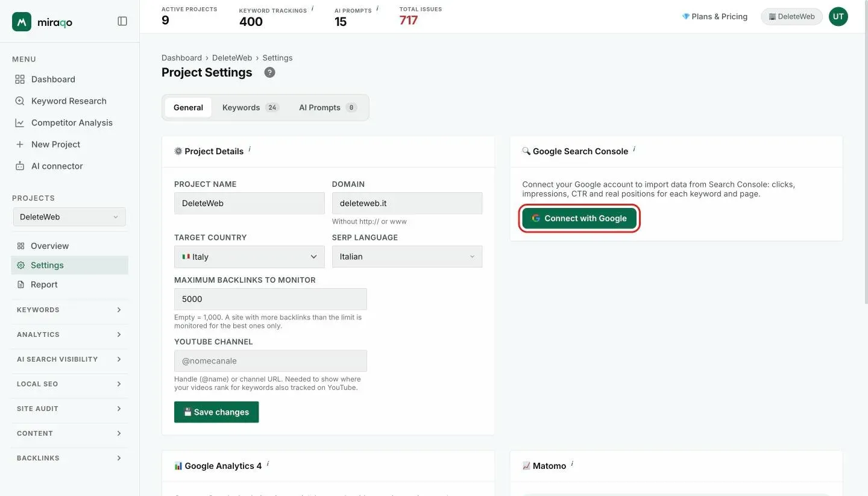This screenshot has height=496, width=868.
Task: Click the Total Issues 717 count
Action: (x=409, y=20)
